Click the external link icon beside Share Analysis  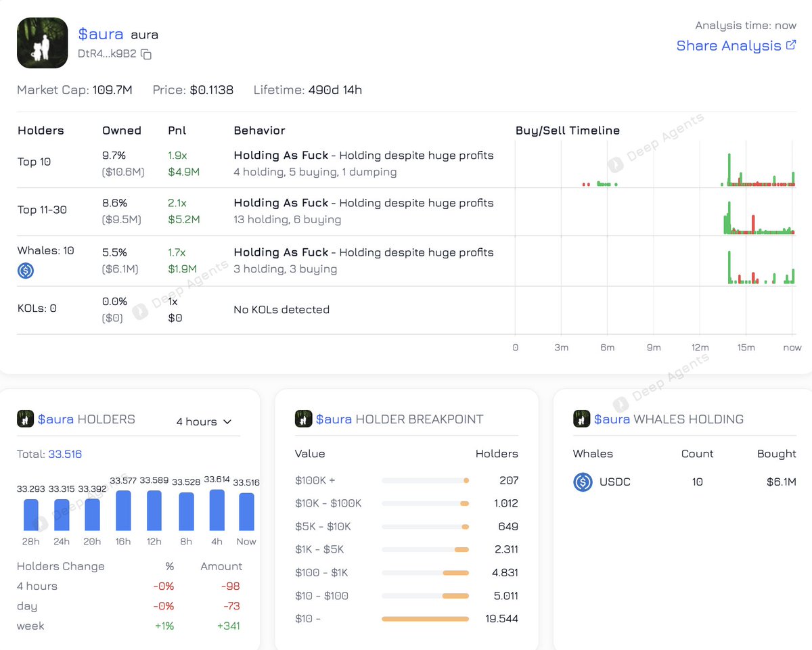(x=790, y=45)
